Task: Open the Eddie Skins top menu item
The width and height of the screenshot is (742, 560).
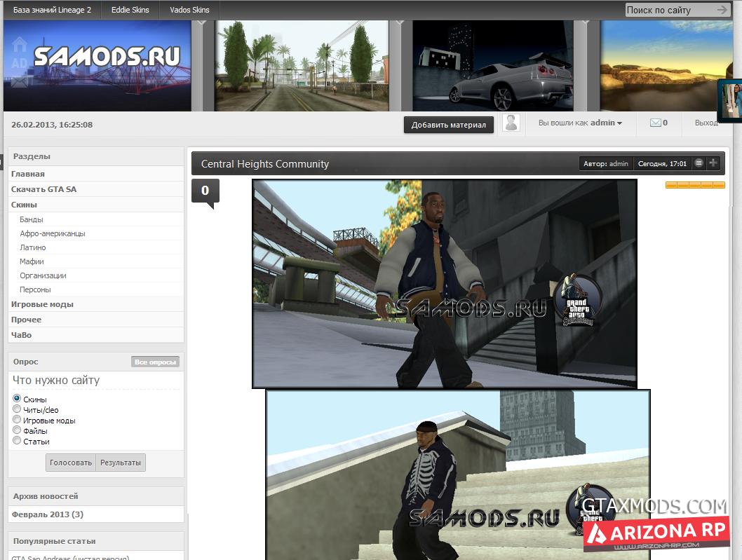Action: pyautogui.click(x=130, y=10)
